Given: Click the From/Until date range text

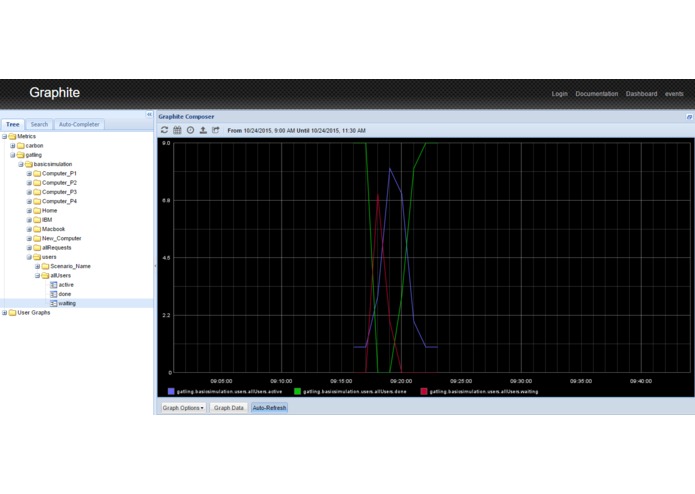Looking at the screenshot, I should click(x=296, y=131).
